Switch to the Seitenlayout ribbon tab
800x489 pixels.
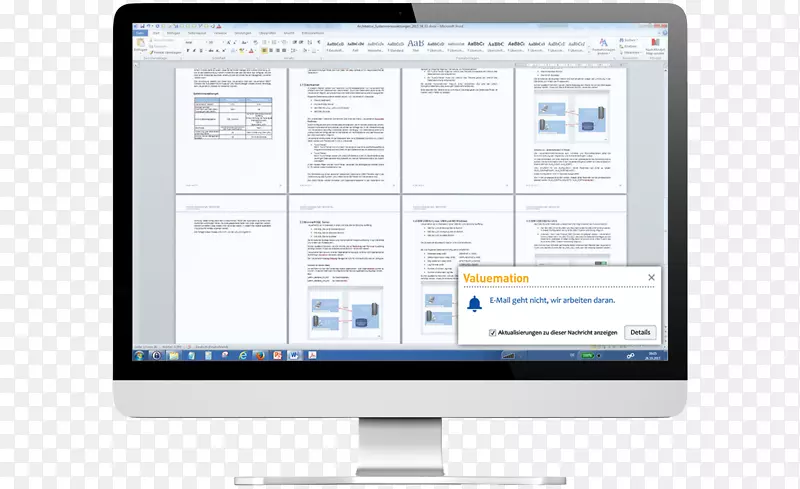(197, 33)
